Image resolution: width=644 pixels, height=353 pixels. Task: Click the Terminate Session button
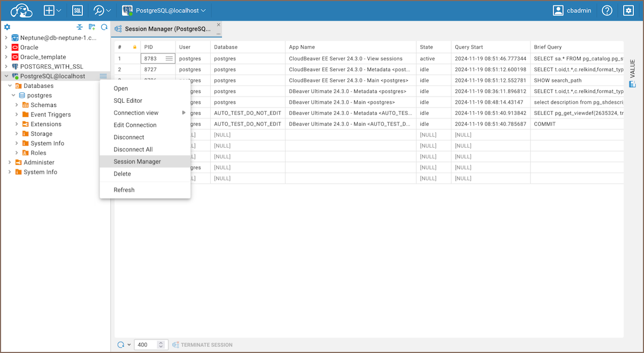[x=202, y=345]
